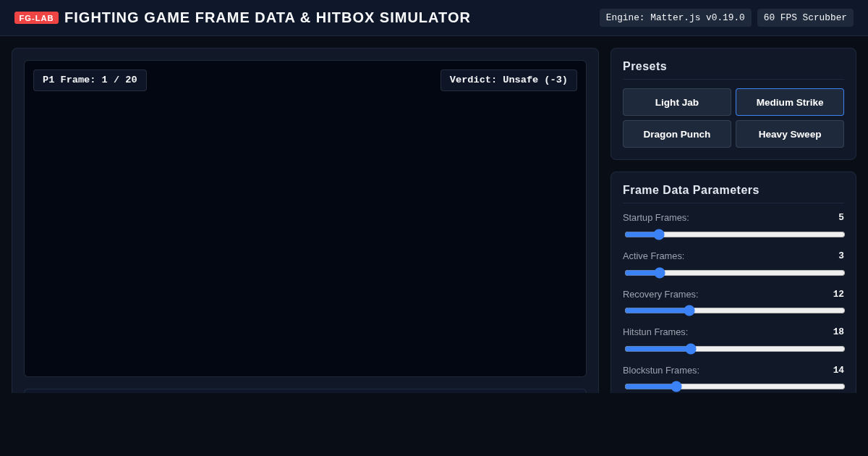Click the Startup Frames value 5

coord(841,217)
